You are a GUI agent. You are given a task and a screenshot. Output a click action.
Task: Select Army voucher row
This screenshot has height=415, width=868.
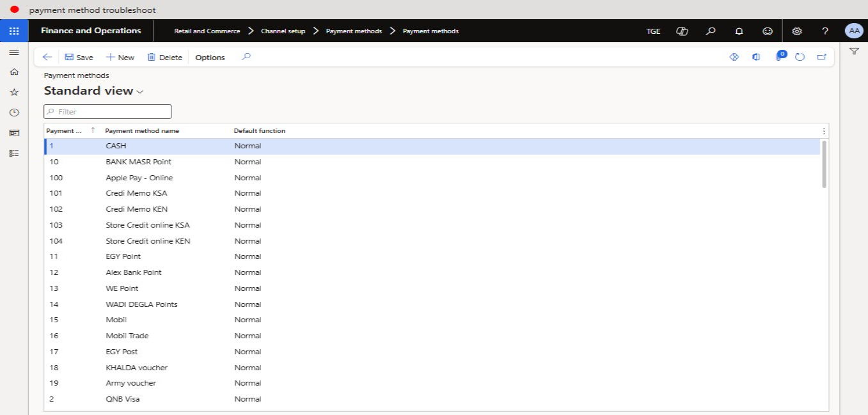click(432, 383)
